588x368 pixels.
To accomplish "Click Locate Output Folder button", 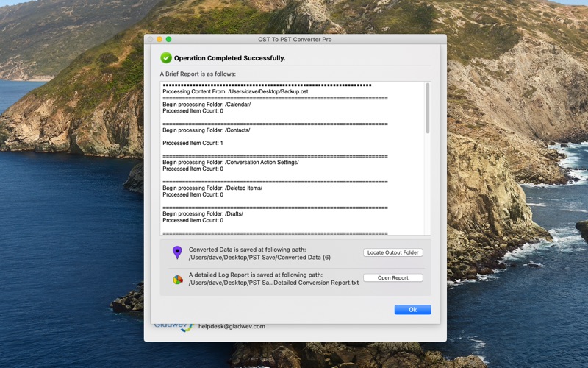I will pyautogui.click(x=392, y=252).
